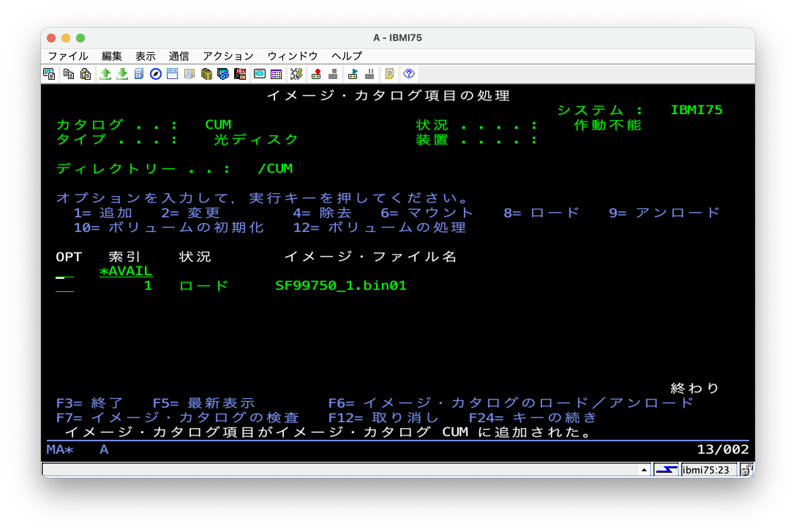Click the print screen toolbar icon
Image resolution: width=796 pixels, height=532 pixels.
tap(49, 74)
